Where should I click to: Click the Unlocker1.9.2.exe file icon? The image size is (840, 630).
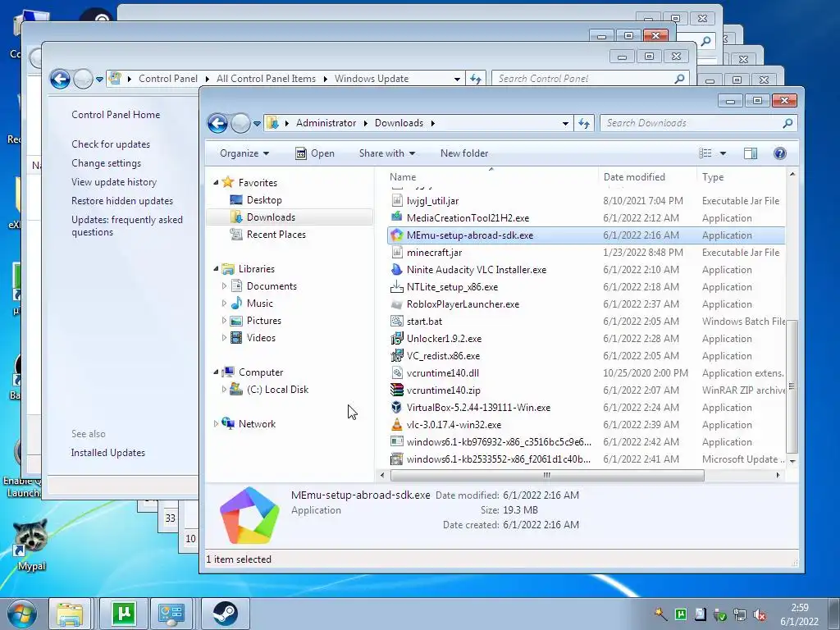396,339
